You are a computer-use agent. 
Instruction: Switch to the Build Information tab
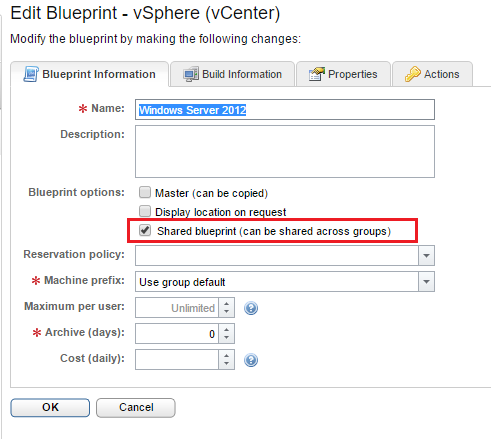coord(233,74)
